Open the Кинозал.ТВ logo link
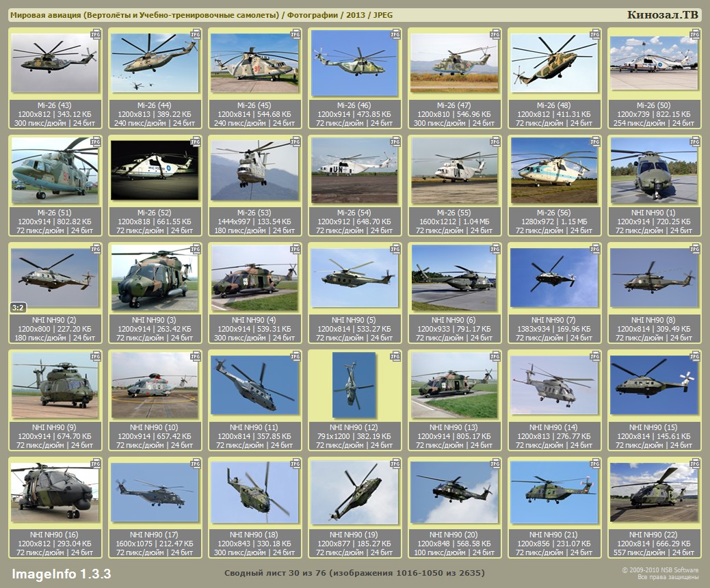This screenshot has height=588, width=710. click(661, 15)
